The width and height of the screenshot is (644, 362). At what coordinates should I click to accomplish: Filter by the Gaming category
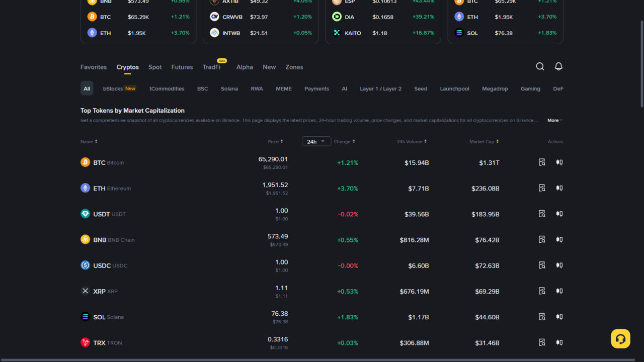tap(530, 88)
